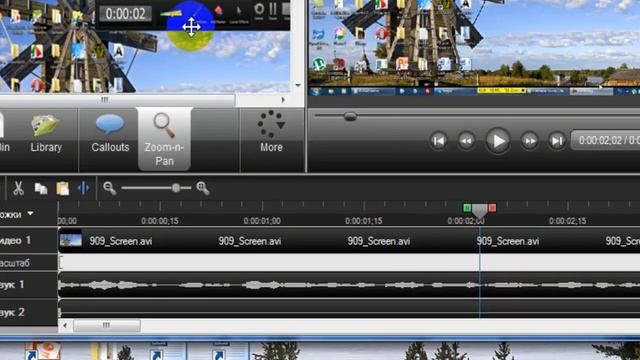Zoom out the timeline with minus magnifier
This screenshot has height=360, width=640.
[x=109, y=188]
